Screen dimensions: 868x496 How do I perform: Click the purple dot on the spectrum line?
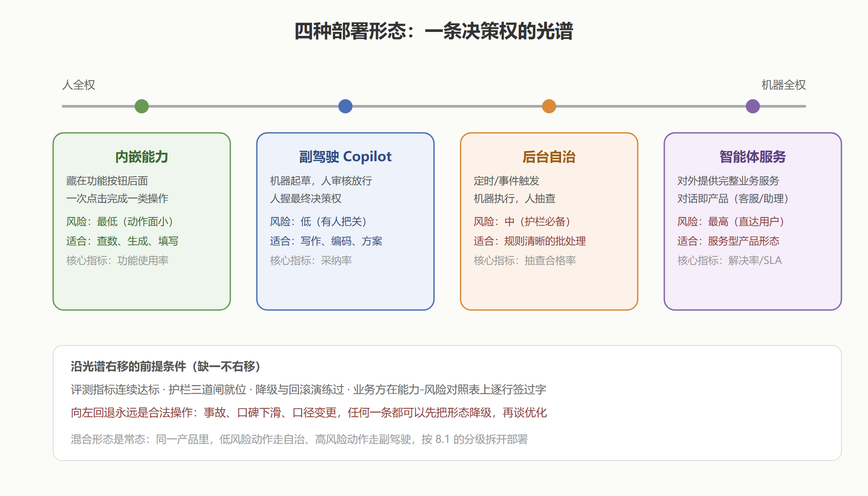[753, 106]
